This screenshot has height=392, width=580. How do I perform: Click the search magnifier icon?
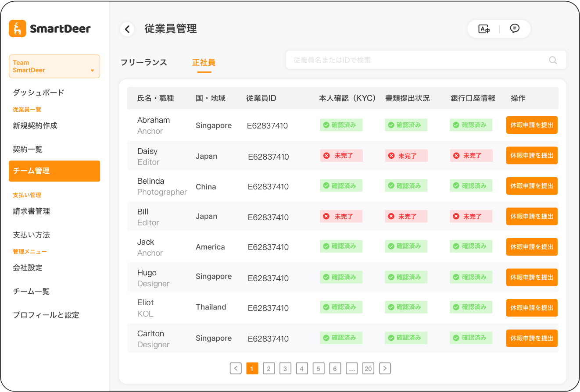(552, 60)
